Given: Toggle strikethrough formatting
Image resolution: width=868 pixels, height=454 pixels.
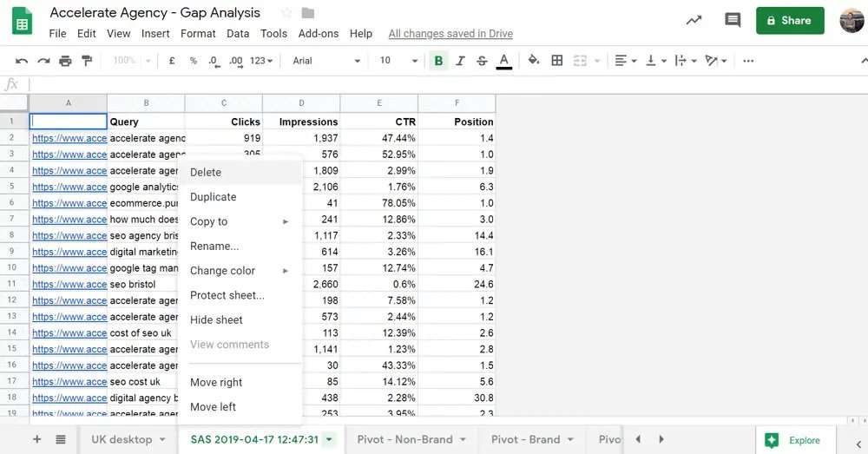Looking at the screenshot, I should (482, 61).
